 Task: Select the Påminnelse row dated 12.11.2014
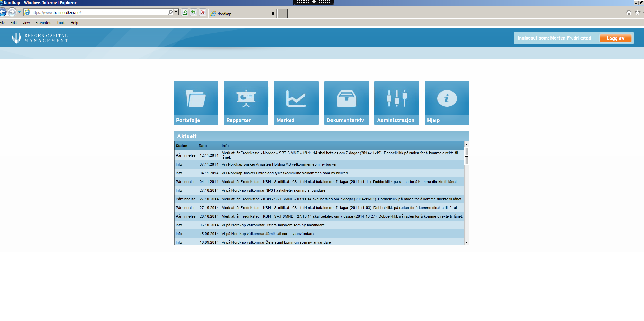(319, 155)
